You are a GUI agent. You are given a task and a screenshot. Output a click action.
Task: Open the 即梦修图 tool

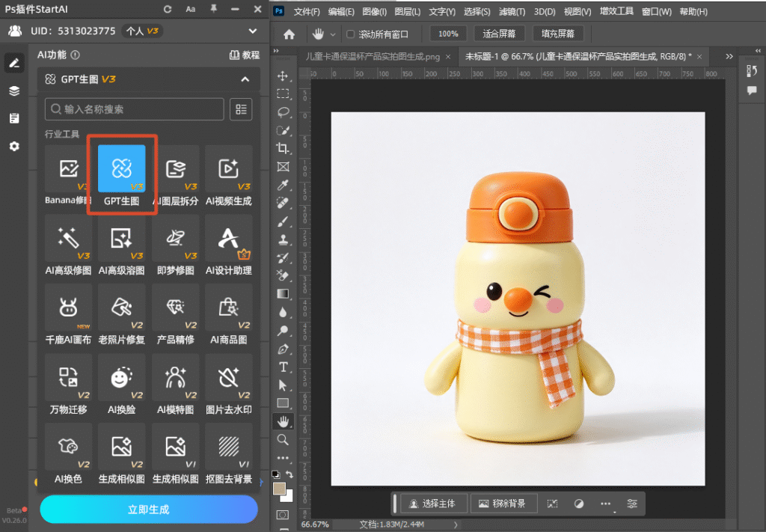coord(175,245)
